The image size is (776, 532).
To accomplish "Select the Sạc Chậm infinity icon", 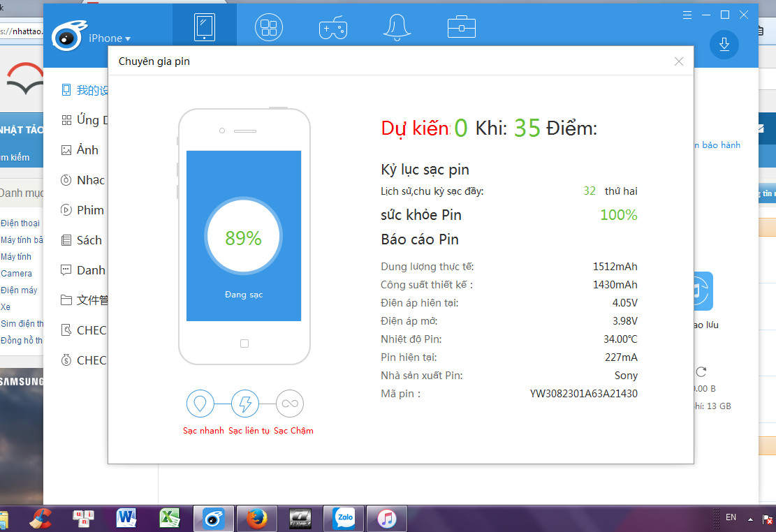I will (x=289, y=404).
